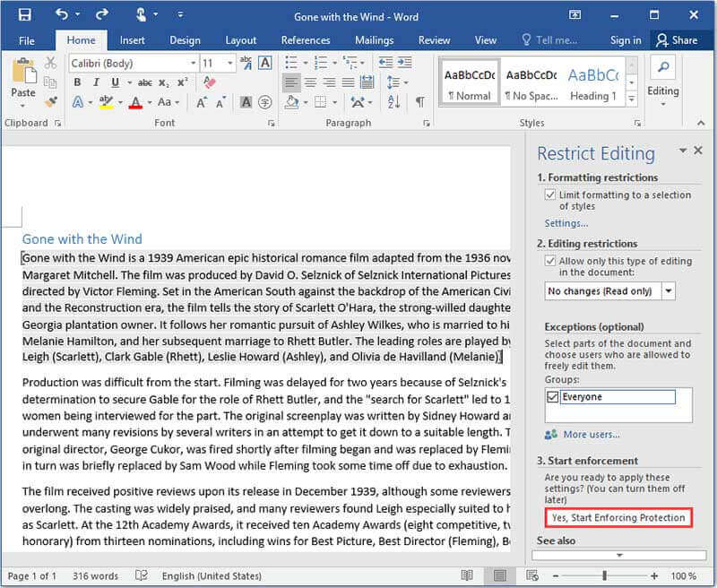The width and height of the screenshot is (717, 588).
Task: Click Sign in
Action: [626, 40]
